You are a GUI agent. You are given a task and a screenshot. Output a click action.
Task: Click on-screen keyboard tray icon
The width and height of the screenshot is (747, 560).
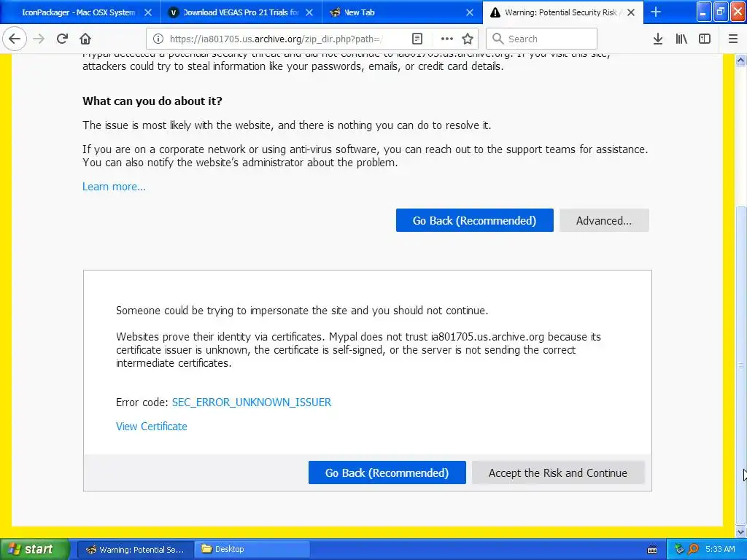[652, 550]
